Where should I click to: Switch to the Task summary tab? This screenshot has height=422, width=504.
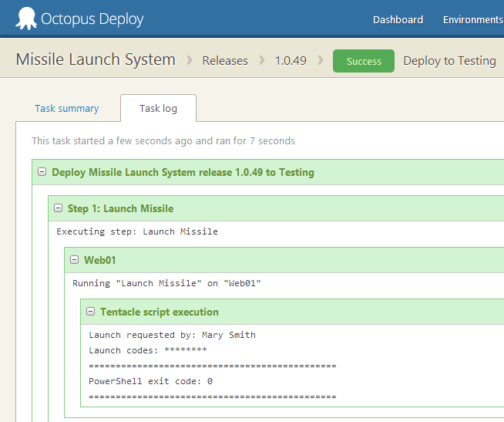pos(66,109)
